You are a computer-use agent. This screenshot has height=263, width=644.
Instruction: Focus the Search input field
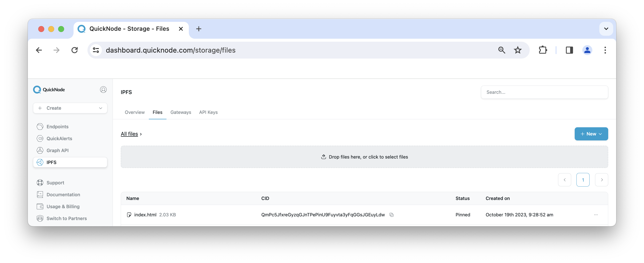(545, 92)
